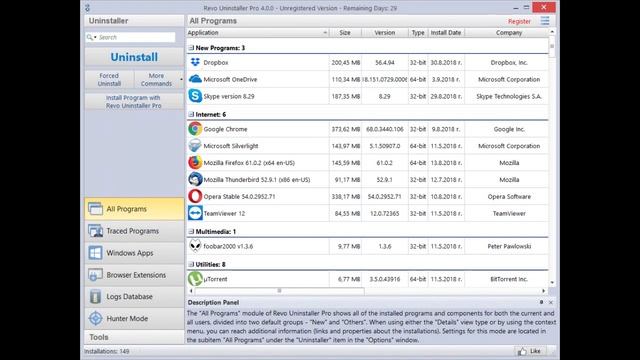Click the Windows Apps sidebar icon
This screenshot has height=360, width=640.
coord(96,253)
